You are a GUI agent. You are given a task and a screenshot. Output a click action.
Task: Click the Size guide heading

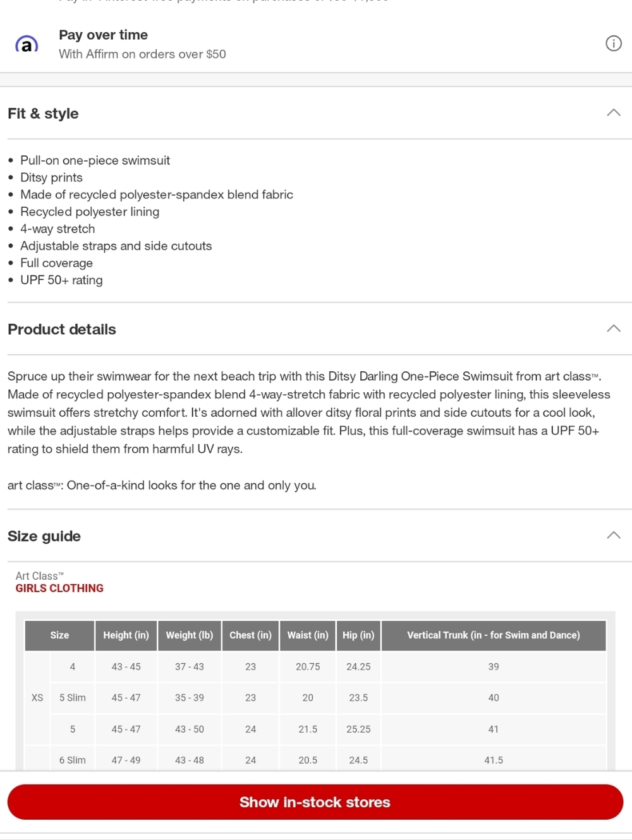44,536
